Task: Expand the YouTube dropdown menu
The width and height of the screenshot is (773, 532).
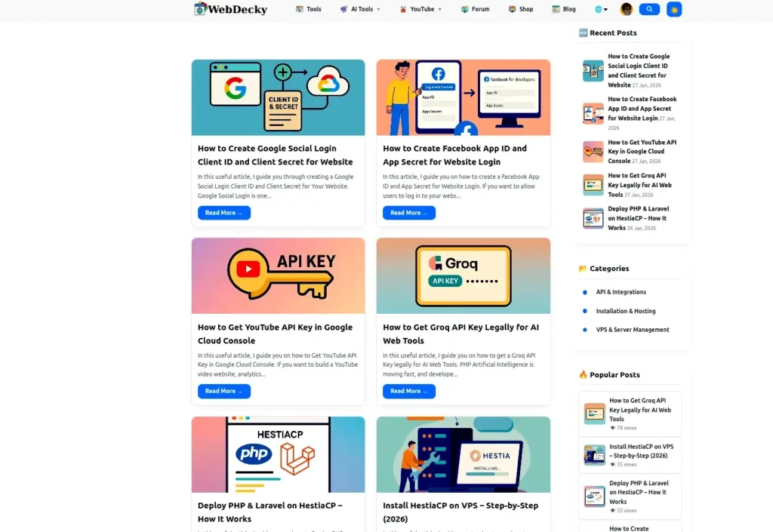Action: [x=420, y=9]
